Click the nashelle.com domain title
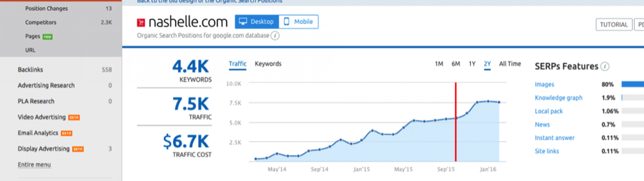The image size is (644, 181). 188,22
